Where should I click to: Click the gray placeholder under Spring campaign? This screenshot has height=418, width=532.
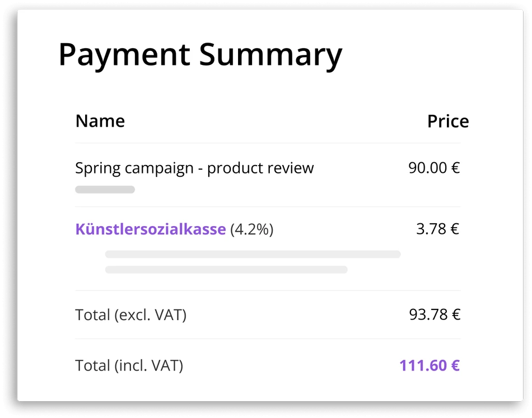coord(105,190)
